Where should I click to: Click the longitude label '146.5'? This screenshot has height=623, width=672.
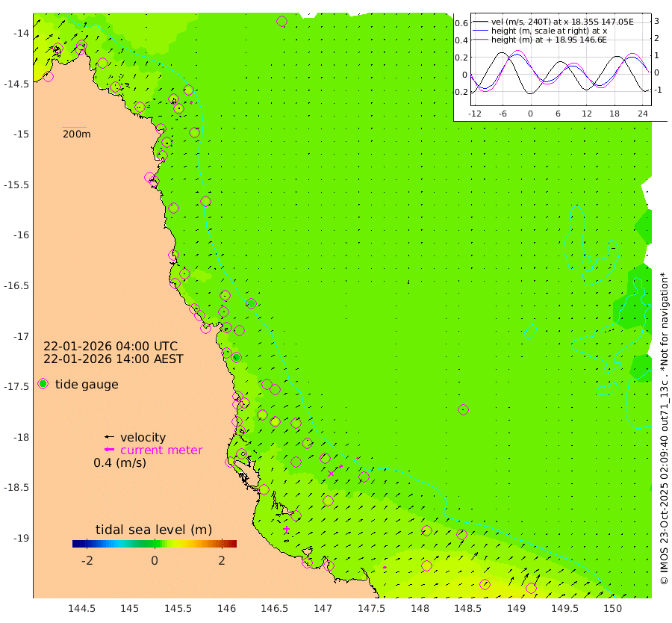(x=274, y=608)
